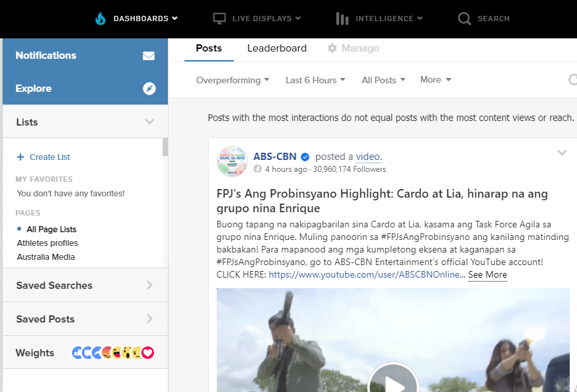
Task: Open the More filters dropdown
Action: click(x=436, y=79)
